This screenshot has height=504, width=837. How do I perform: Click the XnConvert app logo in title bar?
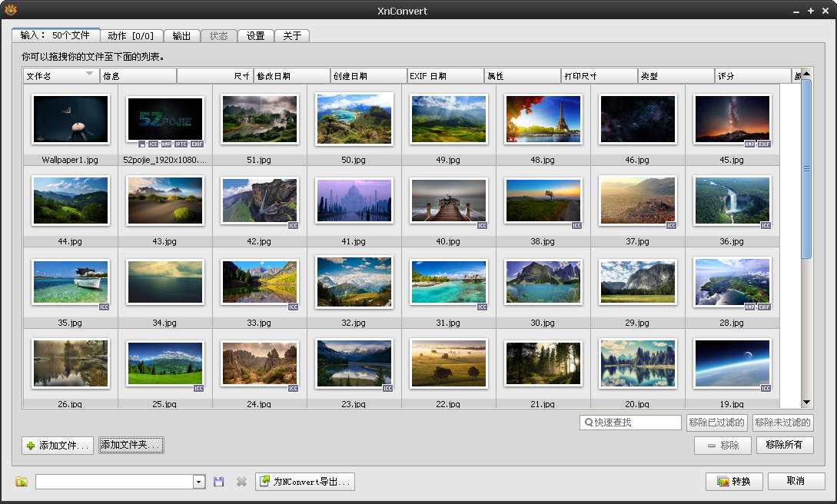10,9
